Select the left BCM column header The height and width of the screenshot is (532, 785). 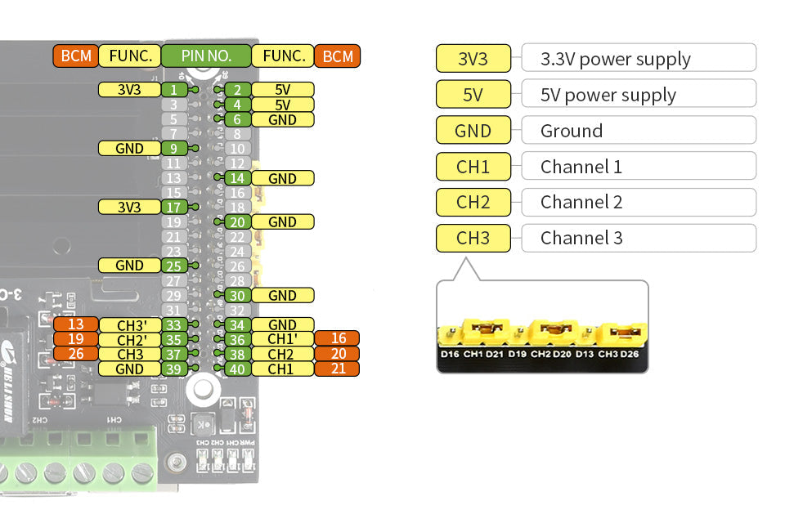tap(75, 56)
